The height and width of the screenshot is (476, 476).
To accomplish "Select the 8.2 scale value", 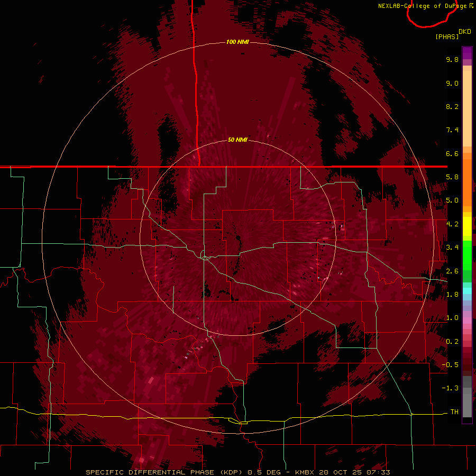I will coord(452,106).
